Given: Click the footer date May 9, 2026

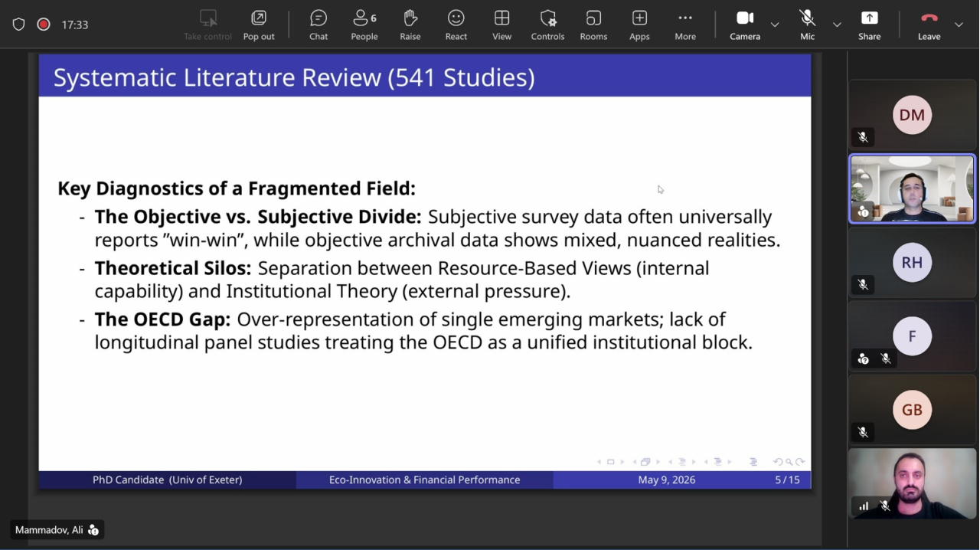Looking at the screenshot, I should pos(667,480).
